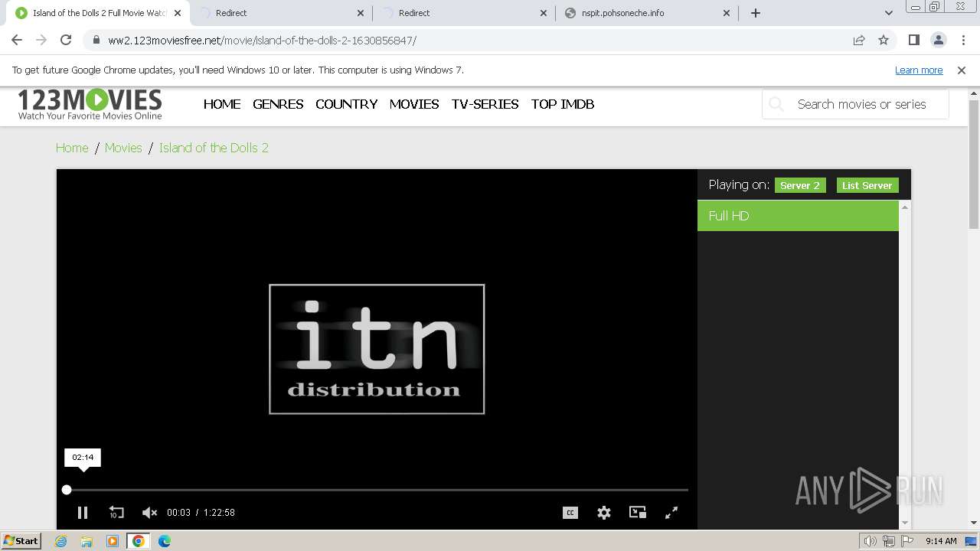
Task: Click the page vertical scrollbar thumb
Action: click(x=974, y=164)
